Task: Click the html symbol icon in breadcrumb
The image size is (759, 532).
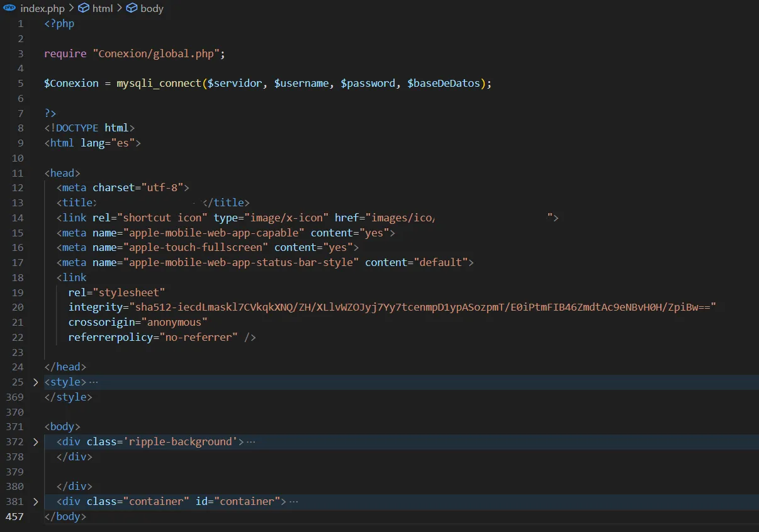Action: click(x=84, y=8)
